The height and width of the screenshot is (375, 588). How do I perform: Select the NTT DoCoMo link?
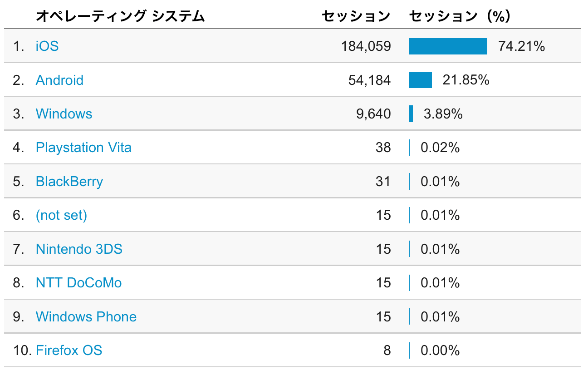[x=78, y=283]
